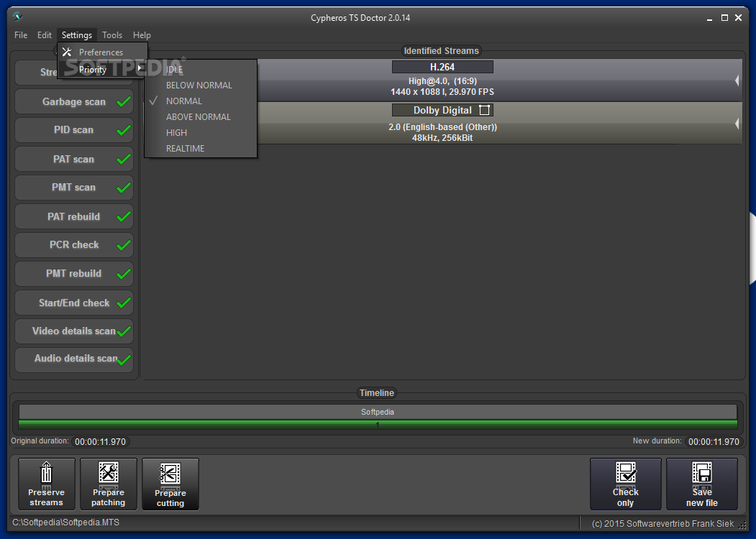This screenshot has height=539, width=756.
Task: Click green checkmark beside PAT scan
Action: coord(124,159)
